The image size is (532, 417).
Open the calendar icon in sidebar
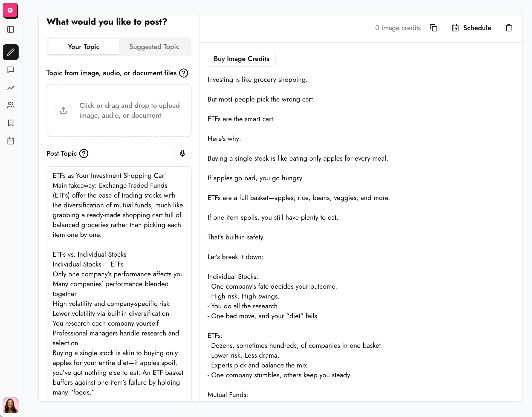pos(11,141)
